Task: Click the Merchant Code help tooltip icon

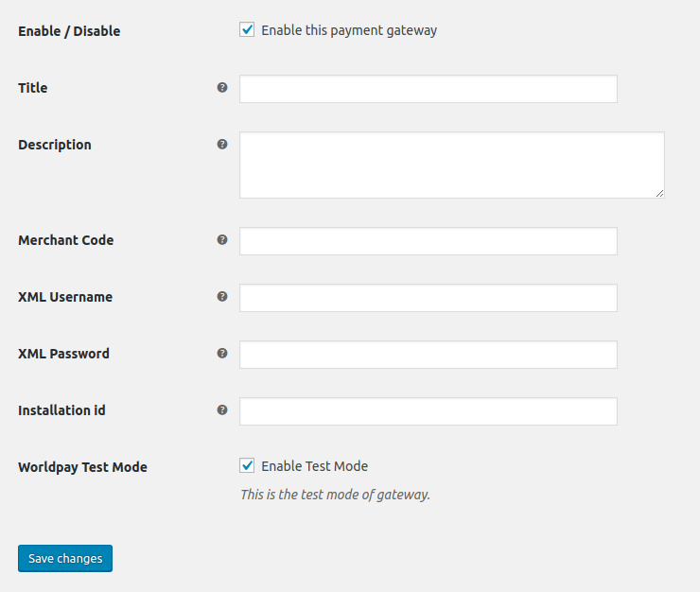Action: (222, 240)
